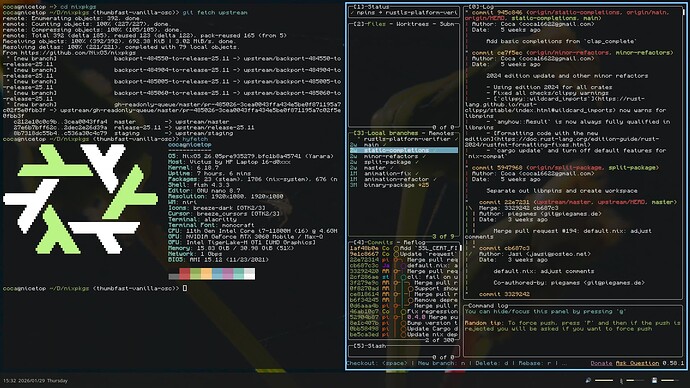The height and width of the screenshot is (388, 690).
Task: Open the Worktrees tab in files panel
Action: click(x=414, y=24)
